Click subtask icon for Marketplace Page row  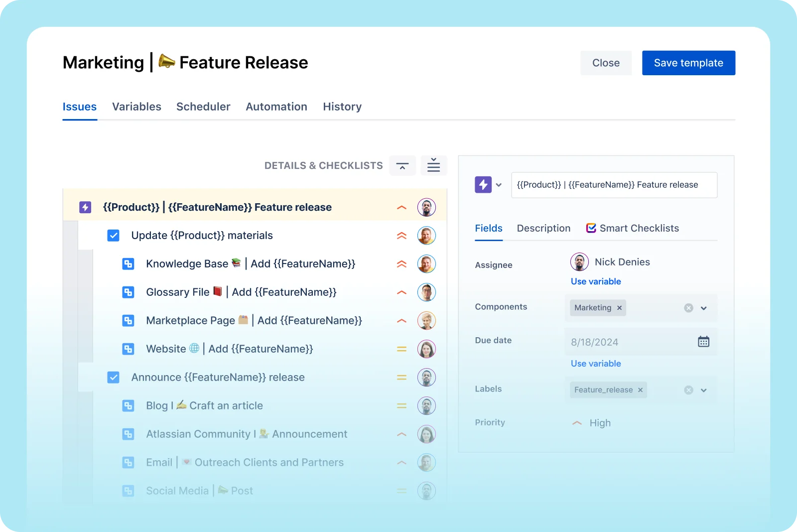(x=128, y=321)
